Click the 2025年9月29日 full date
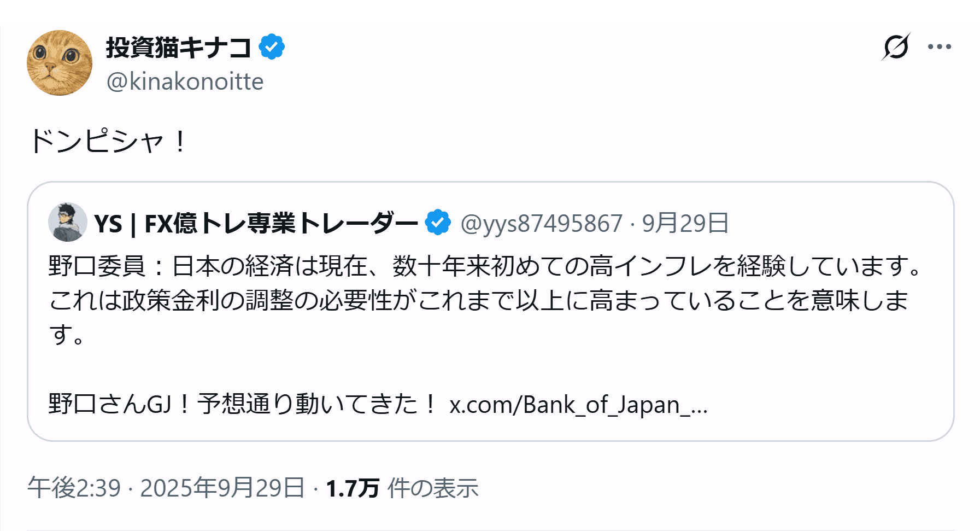This screenshot has height=531, width=980. click(222, 488)
